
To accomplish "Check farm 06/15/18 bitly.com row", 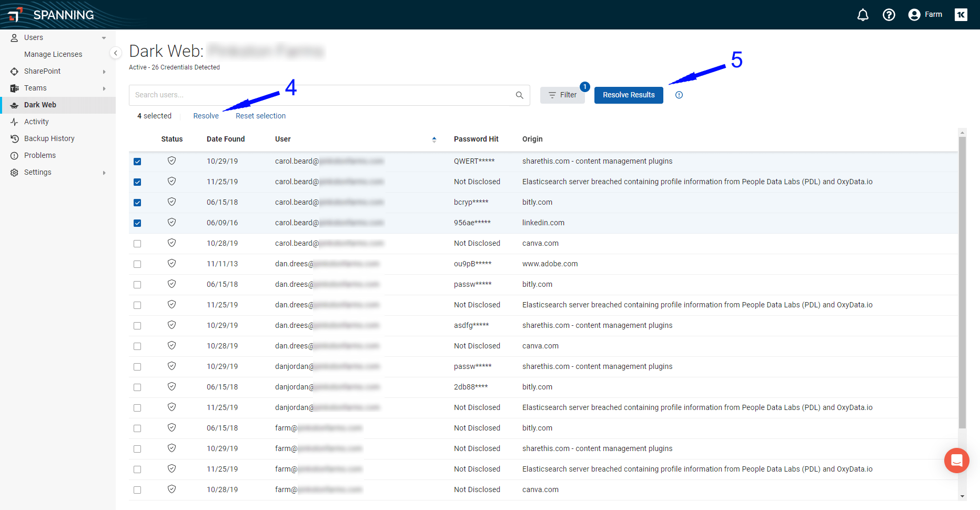I will click(x=137, y=428).
